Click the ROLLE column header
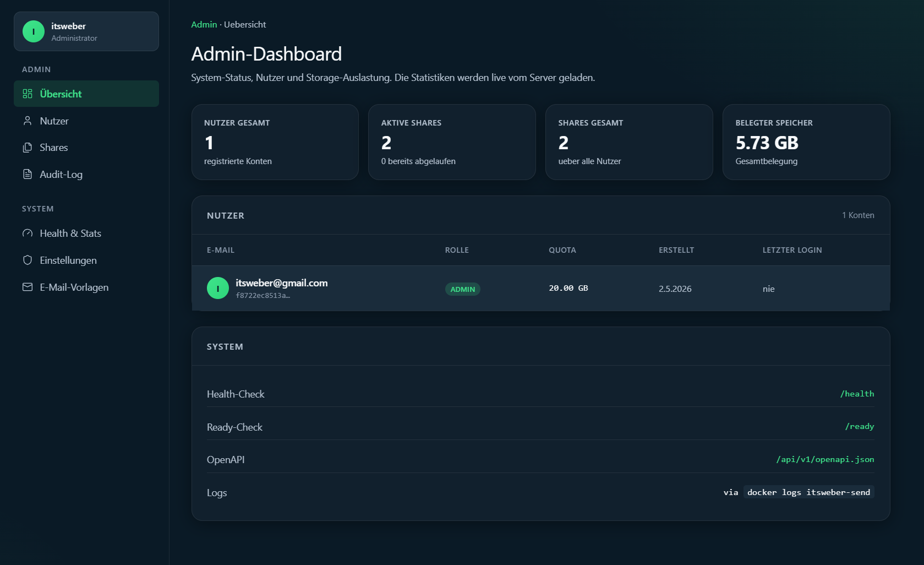The width and height of the screenshot is (924, 565). pos(457,250)
